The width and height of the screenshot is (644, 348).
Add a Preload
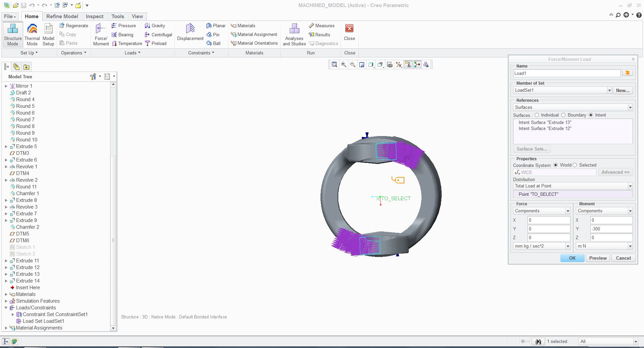click(156, 43)
